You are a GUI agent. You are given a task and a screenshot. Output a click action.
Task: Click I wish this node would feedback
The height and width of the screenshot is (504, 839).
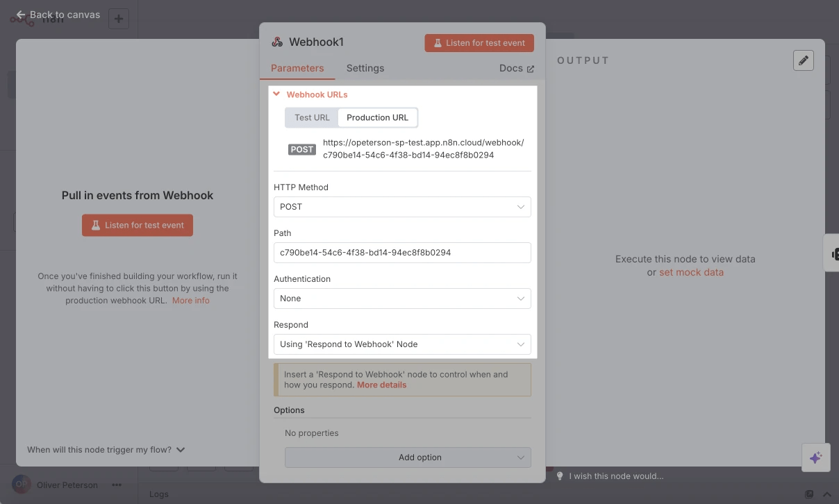tap(616, 476)
